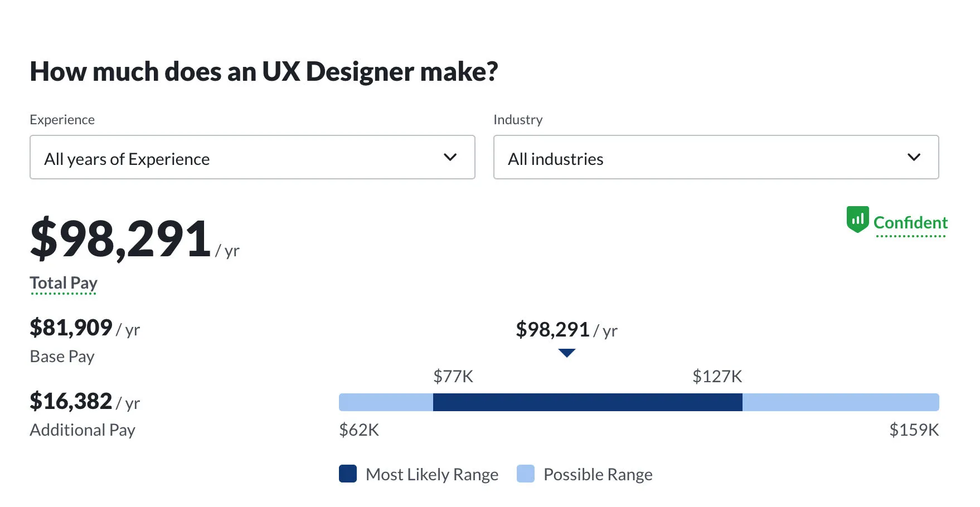Open the Industry dropdown chevron
The height and width of the screenshot is (507, 980).
(x=914, y=158)
